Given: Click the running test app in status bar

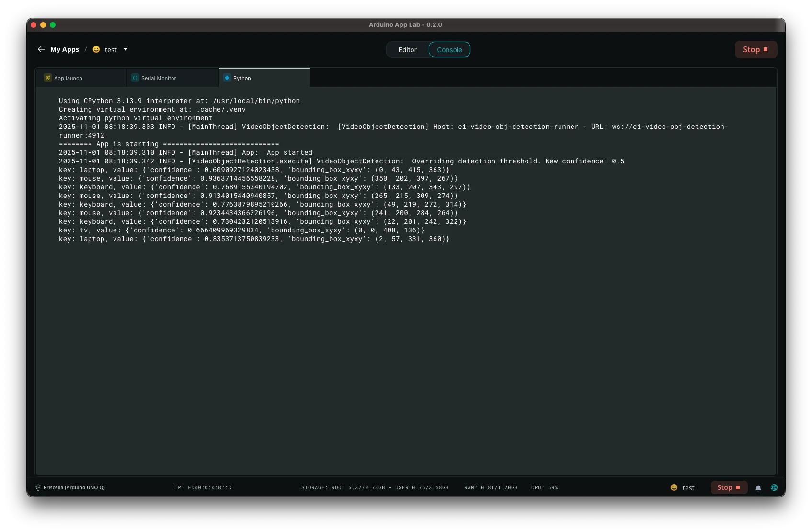Looking at the screenshot, I should tap(683, 487).
